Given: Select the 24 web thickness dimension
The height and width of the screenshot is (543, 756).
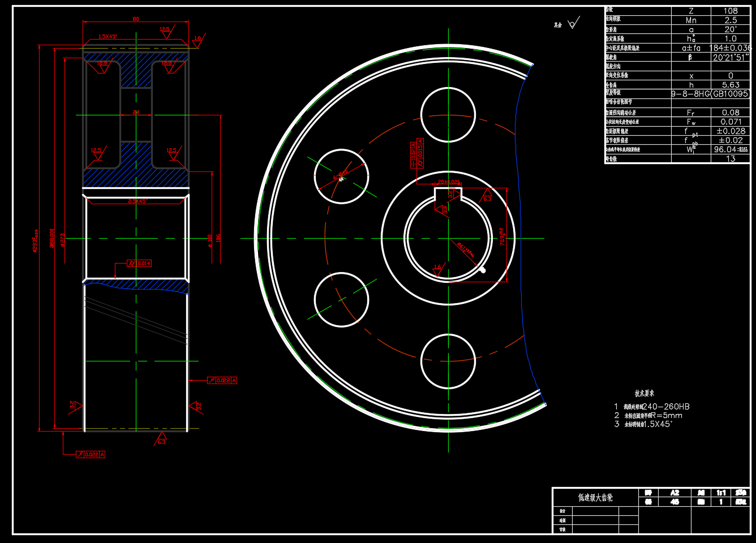Looking at the screenshot, I should (136, 113).
